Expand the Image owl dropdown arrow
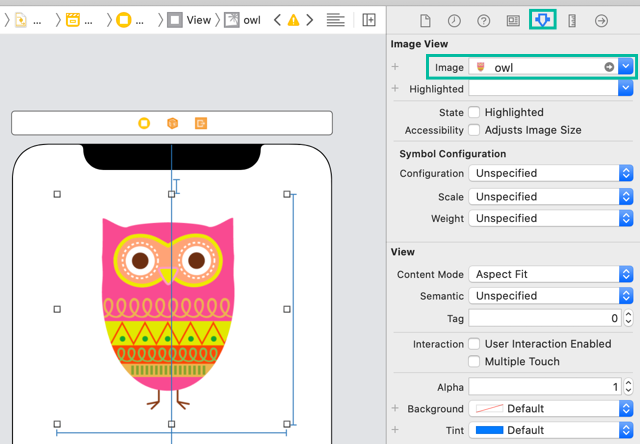 coord(626,67)
